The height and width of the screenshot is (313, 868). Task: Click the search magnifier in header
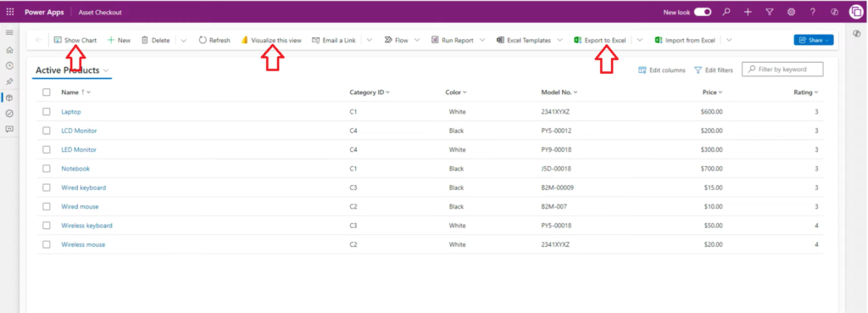tap(726, 12)
